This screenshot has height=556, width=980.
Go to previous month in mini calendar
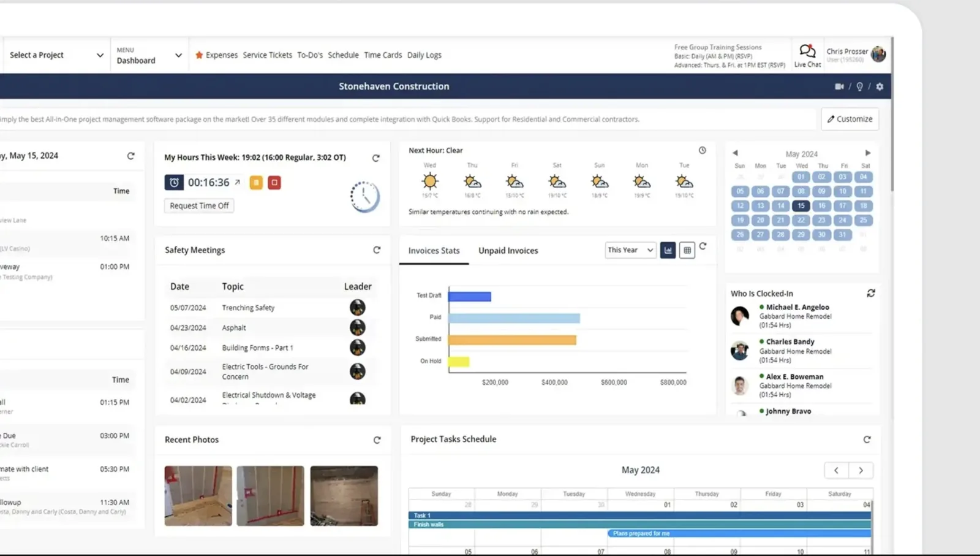point(735,153)
